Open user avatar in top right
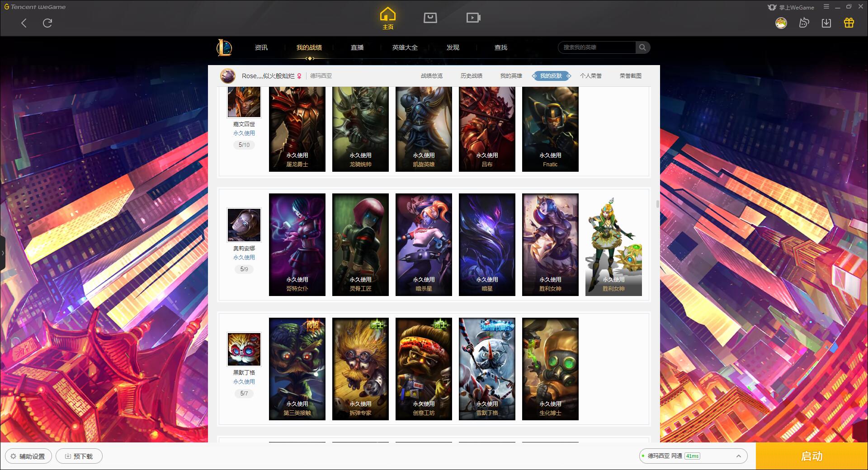 tap(781, 23)
